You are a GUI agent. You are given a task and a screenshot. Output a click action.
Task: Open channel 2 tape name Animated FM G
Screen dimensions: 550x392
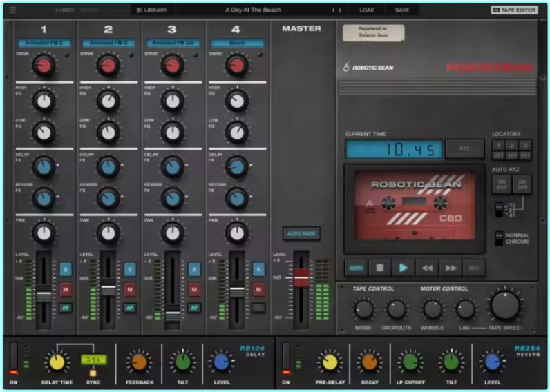pos(108,43)
